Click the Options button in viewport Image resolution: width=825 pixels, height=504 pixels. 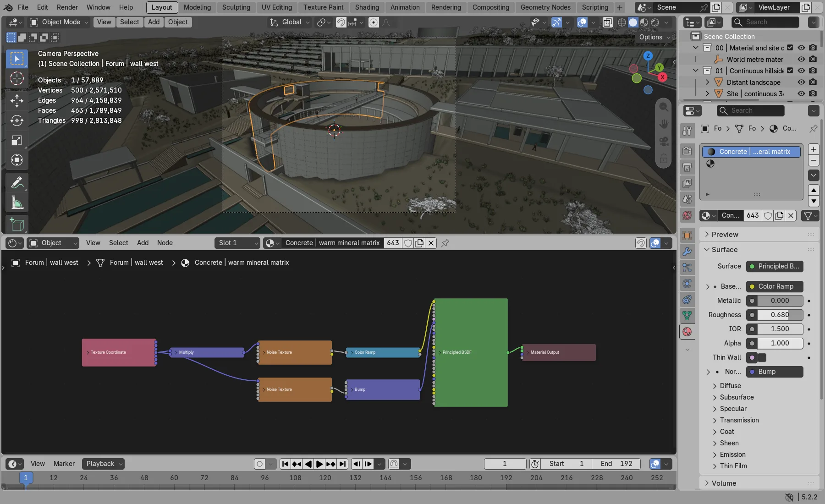coord(654,37)
